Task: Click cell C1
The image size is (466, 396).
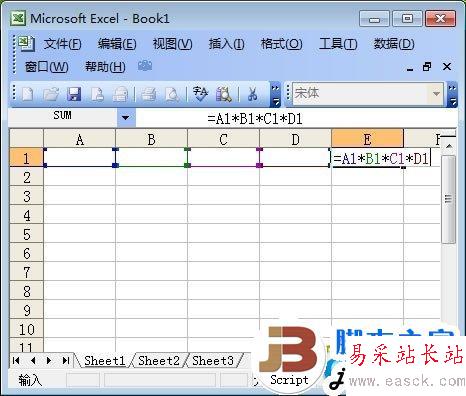Action: [224, 157]
